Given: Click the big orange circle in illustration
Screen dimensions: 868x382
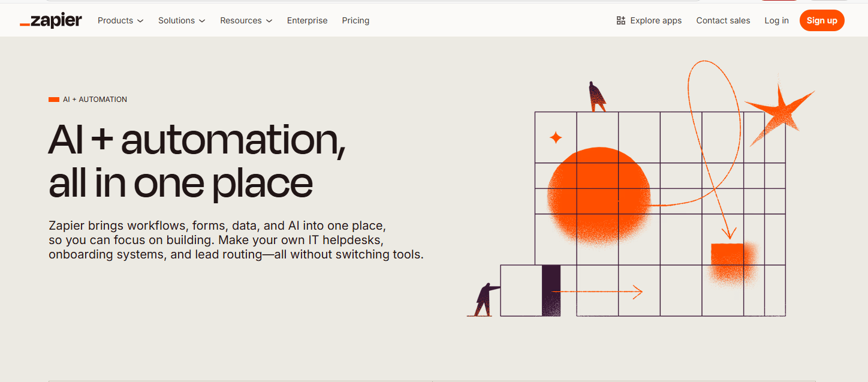Looking at the screenshot, I should [599, 195].
